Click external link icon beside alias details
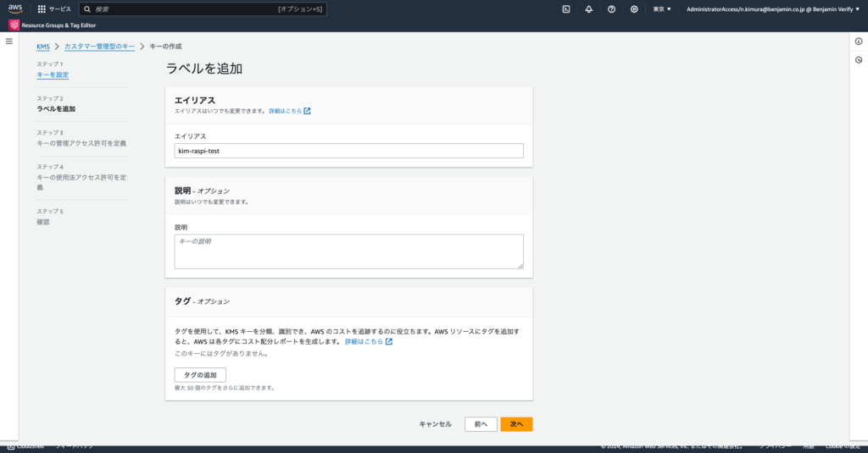 coord(307,111)
